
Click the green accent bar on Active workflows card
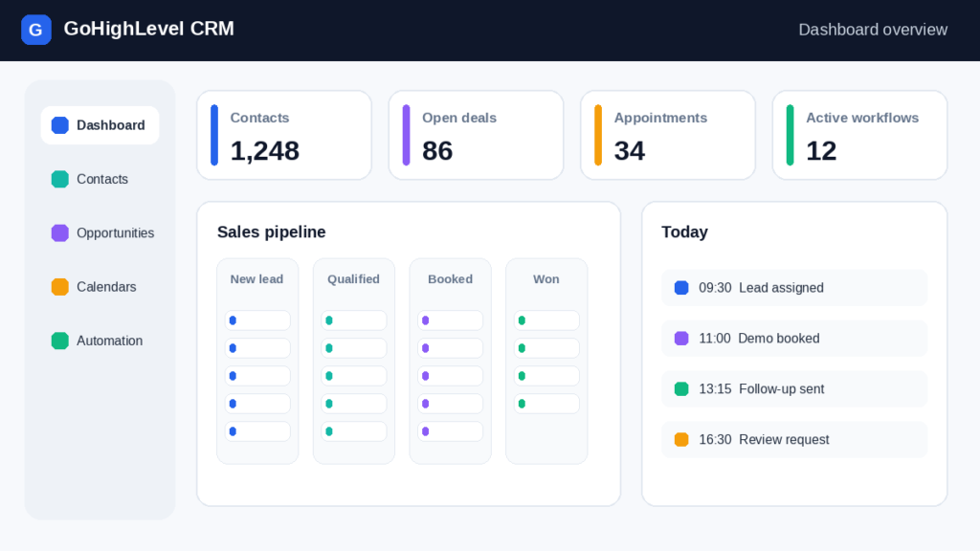coord(790,135)
